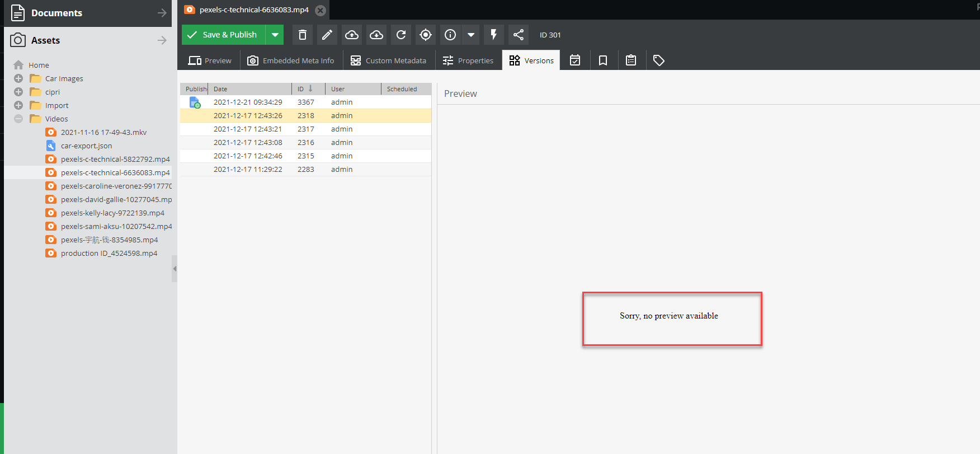Image resolution: width=980 pixels, height=454 pixels.
Task: Open the Embedded Meta Info tab
Action: coord(291,60)
